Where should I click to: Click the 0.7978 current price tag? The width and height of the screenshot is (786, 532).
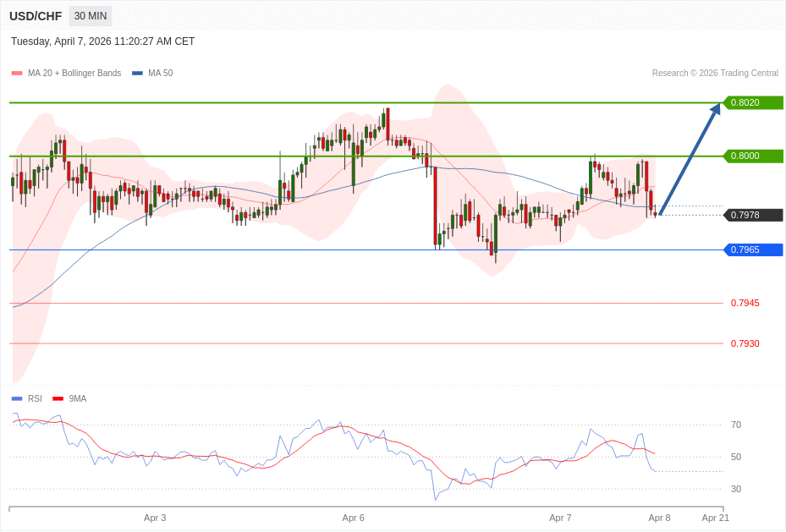752,215
